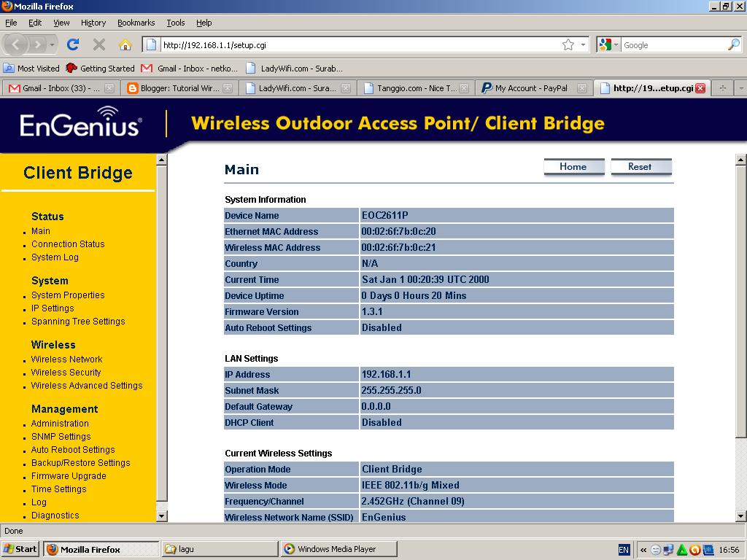The height and width of the screenshot is (560, 747).
Task: Reload the page with refresh icon
Action: tap(73, 44)
